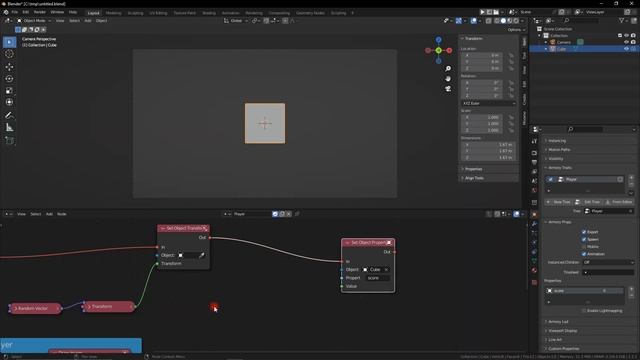This screenshot has height=360, width=640.
Task: Toggle Collection eye visibility in outliner
Action: [626, 36]
